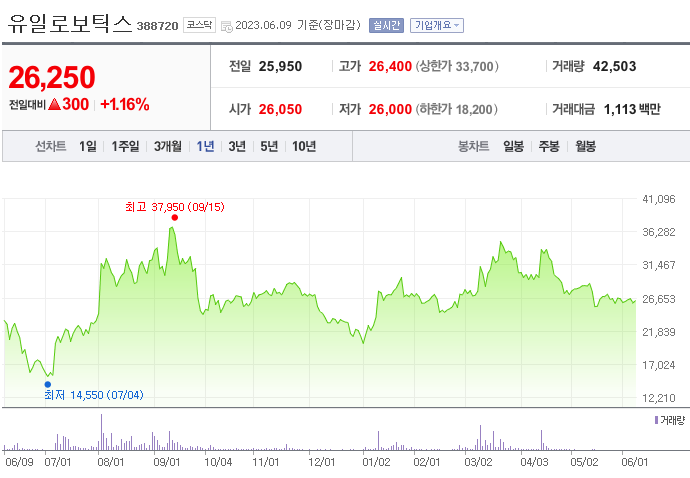Click the stock name 유일로보틱스
The height and width of the screenshot is (478, 690).
click(70, 24)
